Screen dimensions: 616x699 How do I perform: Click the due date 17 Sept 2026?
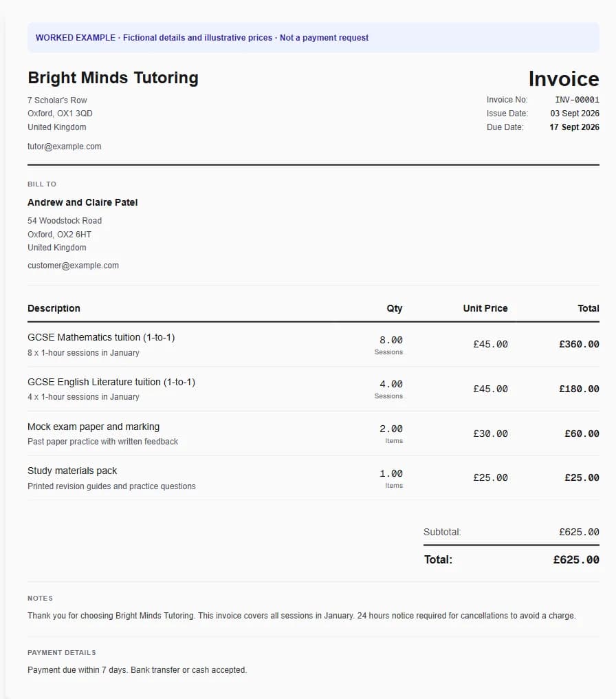tap(574, 127)
